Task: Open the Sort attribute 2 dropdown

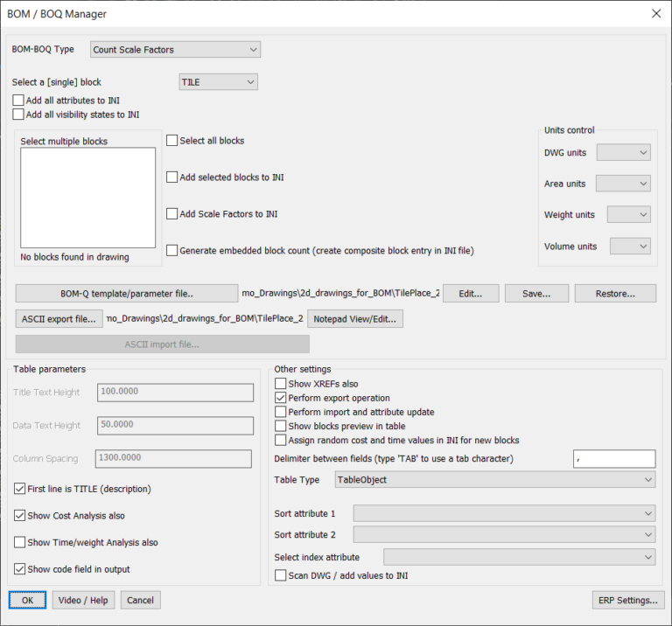Action: tap(504, 534)
